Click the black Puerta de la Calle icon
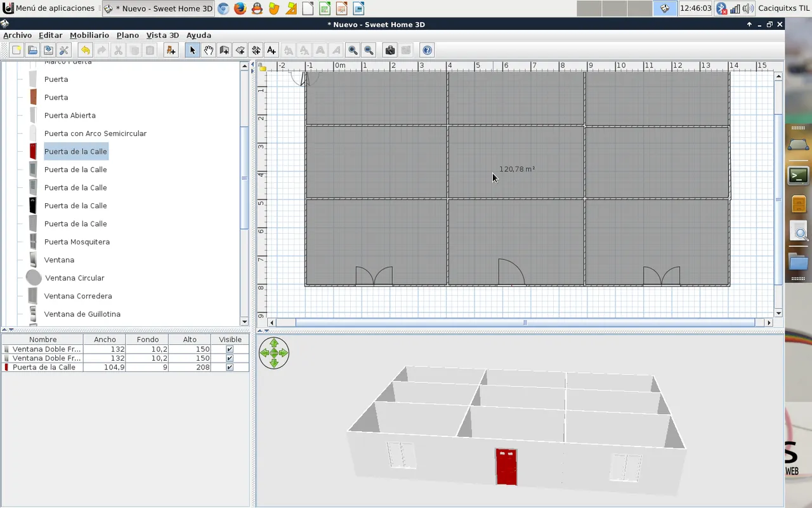 [33, 205]
